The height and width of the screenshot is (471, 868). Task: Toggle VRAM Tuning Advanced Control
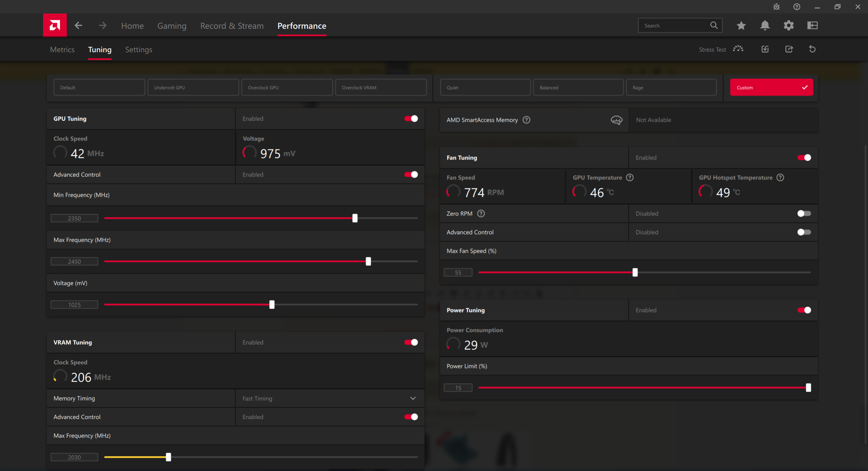click(x=411, y=417)
